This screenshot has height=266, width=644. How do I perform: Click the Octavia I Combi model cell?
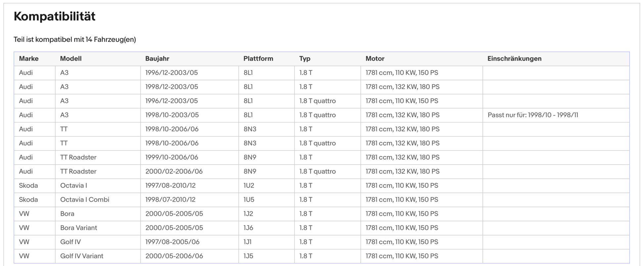coord(85,200)
